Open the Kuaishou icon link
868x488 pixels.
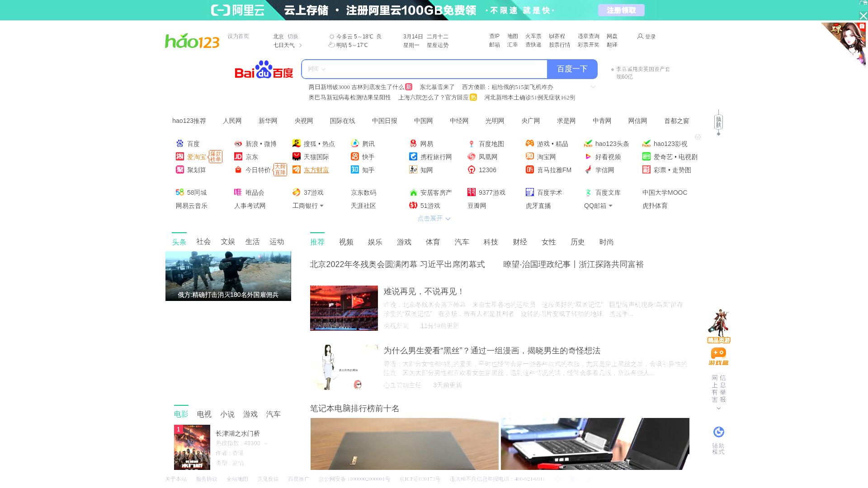[355, 157]
